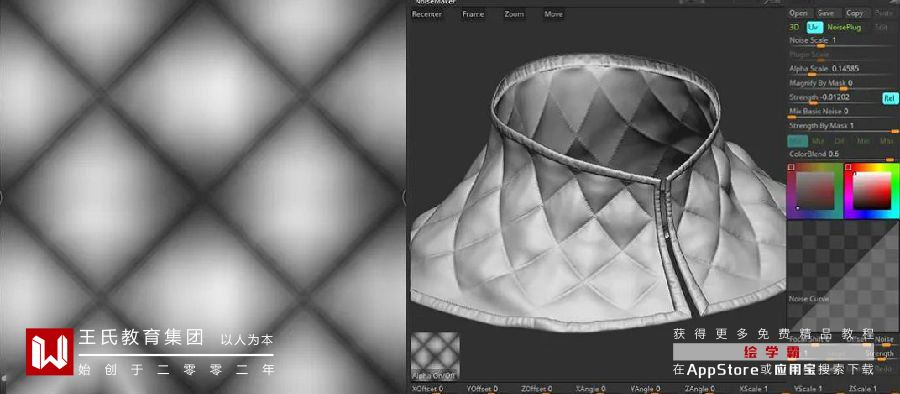Click the XAngle slider
The image size is (900, 394).
600,389
